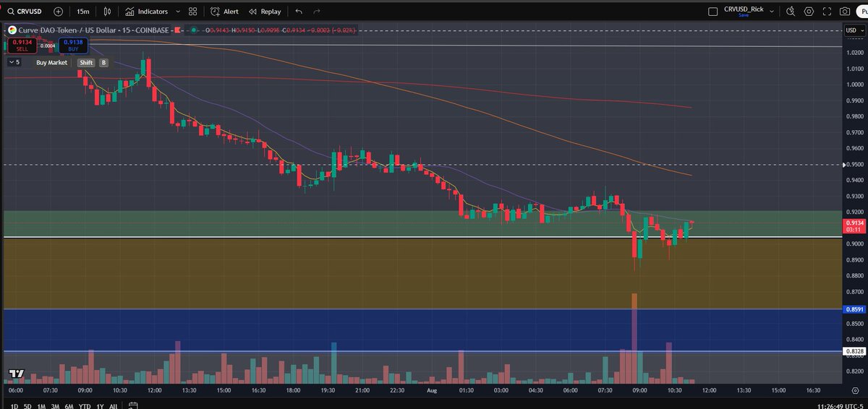Click the green market status dot

click(195, 30)
